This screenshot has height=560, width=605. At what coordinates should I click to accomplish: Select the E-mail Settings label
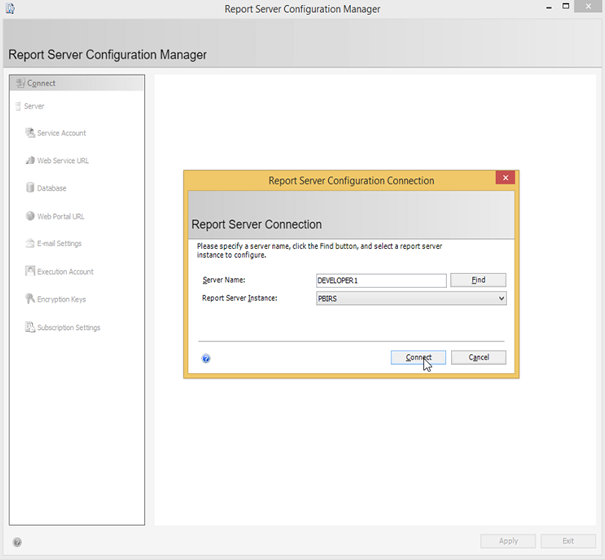tap(59, 244)
